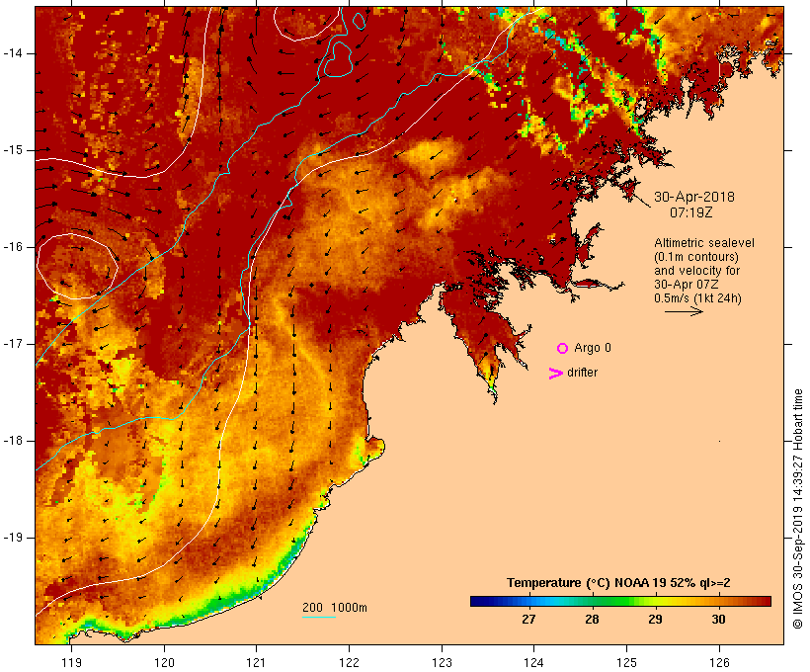Click the '200 1000m' depth contour label
810x672 pixels.
click(x=335, y=608)
